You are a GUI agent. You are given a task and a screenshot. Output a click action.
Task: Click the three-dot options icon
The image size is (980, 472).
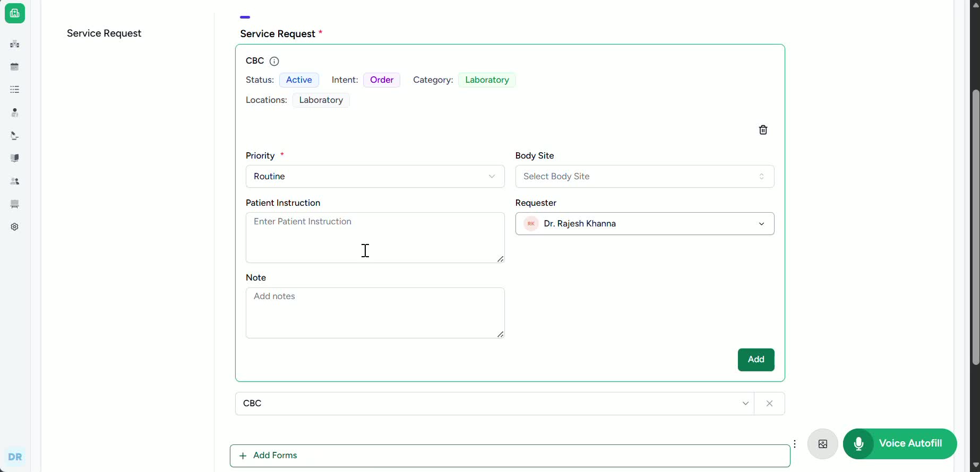pyautogui.click(x=795, y=444)
